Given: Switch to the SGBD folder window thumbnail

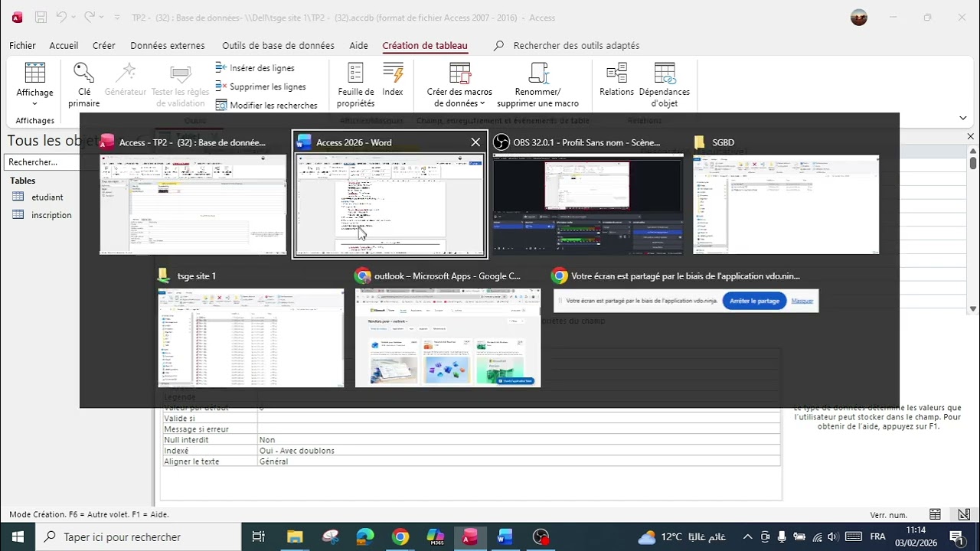Looking at the screenshot, I should click(x=786, y=194).
